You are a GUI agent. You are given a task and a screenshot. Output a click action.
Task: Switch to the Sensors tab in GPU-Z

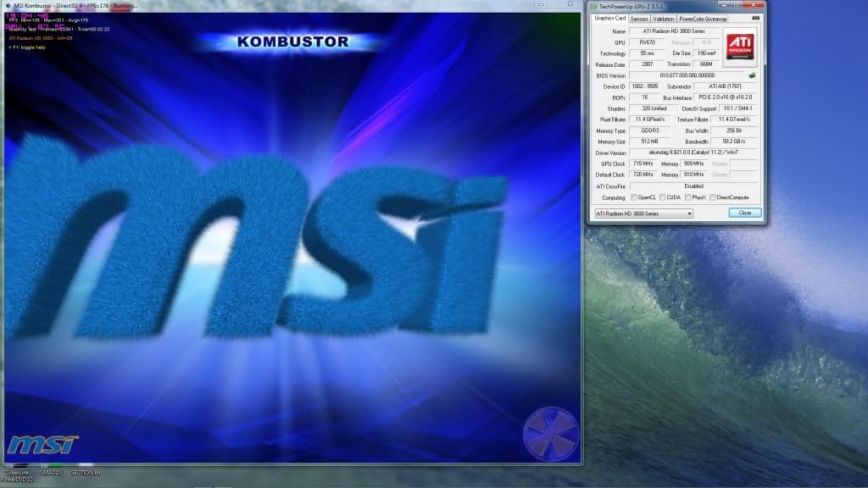pyautogui.click(x=639, y=19)
